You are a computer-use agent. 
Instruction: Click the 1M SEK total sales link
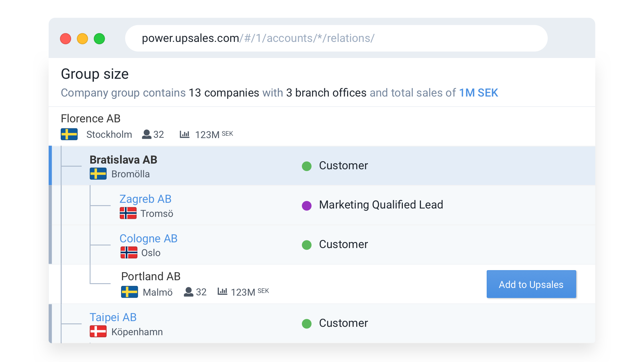click(x=478, y=93)
